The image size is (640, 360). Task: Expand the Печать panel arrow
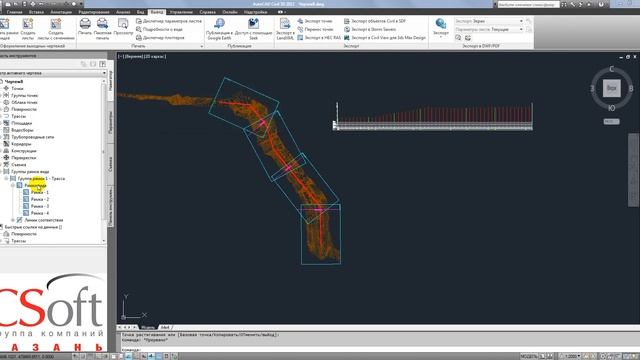click(x=201, y=46)
